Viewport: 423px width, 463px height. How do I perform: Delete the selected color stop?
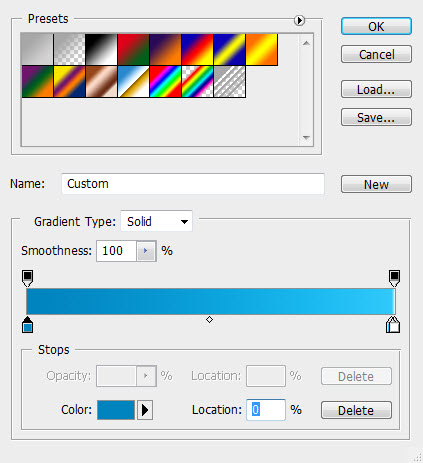click(356, 410)
